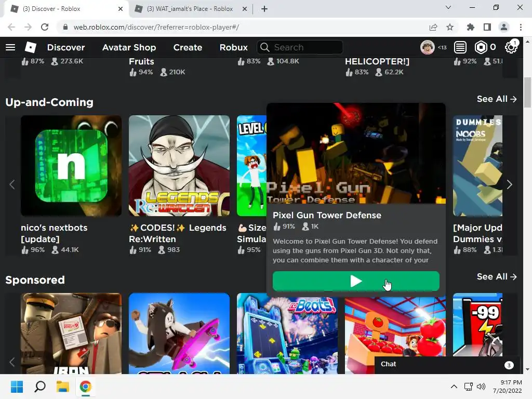532x399 pixels.
Task: Open Legends Re:Written game thumbnail
Action: (x=179, y=166)
